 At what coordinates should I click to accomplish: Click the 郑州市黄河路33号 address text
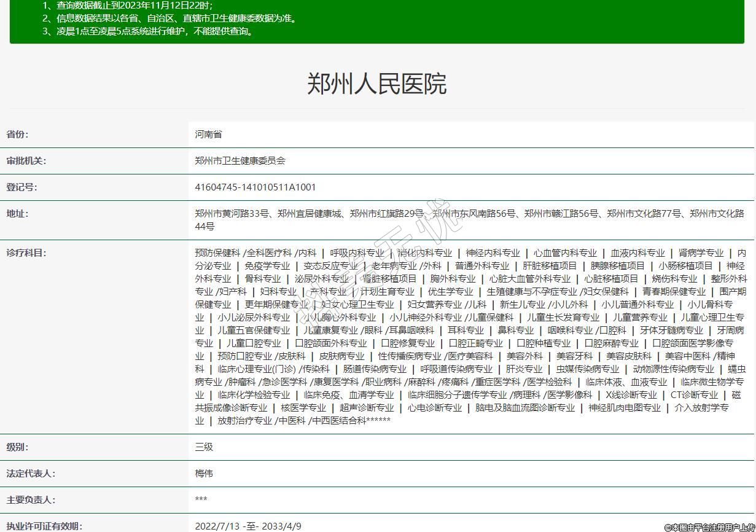pos(232,214)
